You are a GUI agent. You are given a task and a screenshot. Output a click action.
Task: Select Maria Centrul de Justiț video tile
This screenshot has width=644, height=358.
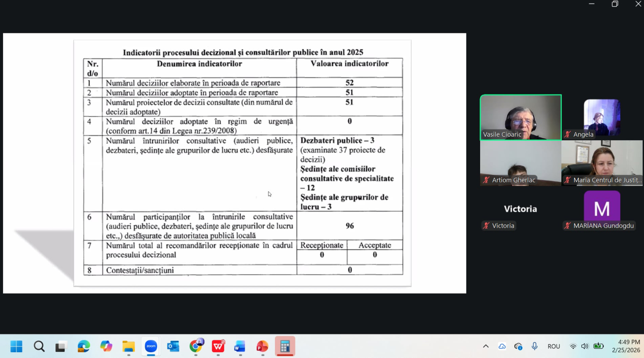(x=602, y=163)
